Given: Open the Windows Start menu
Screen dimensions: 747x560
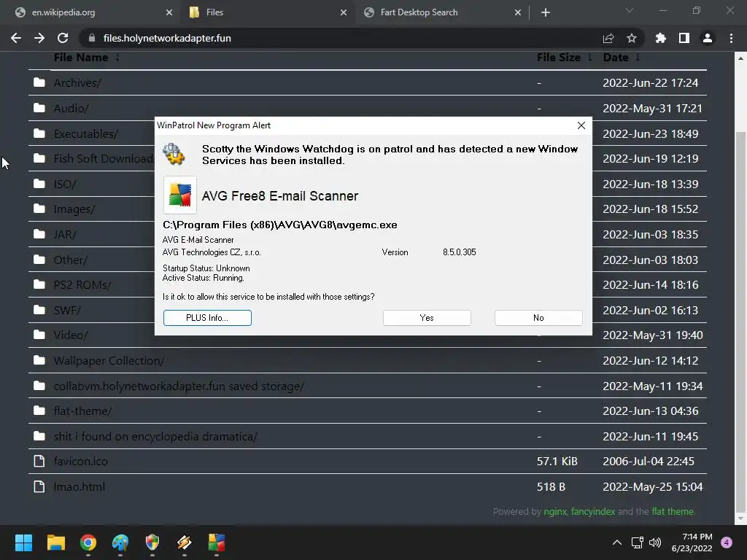Looking at the screenshot, I should point(23,542).
